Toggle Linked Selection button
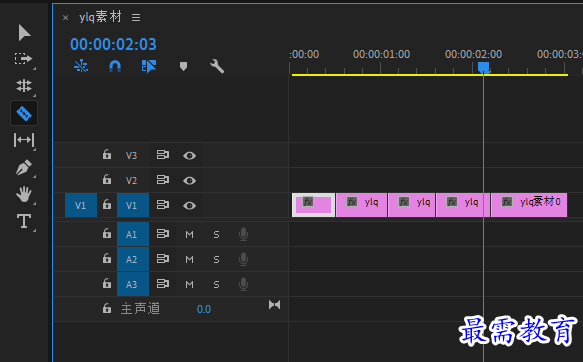 [x=149, y=66]
